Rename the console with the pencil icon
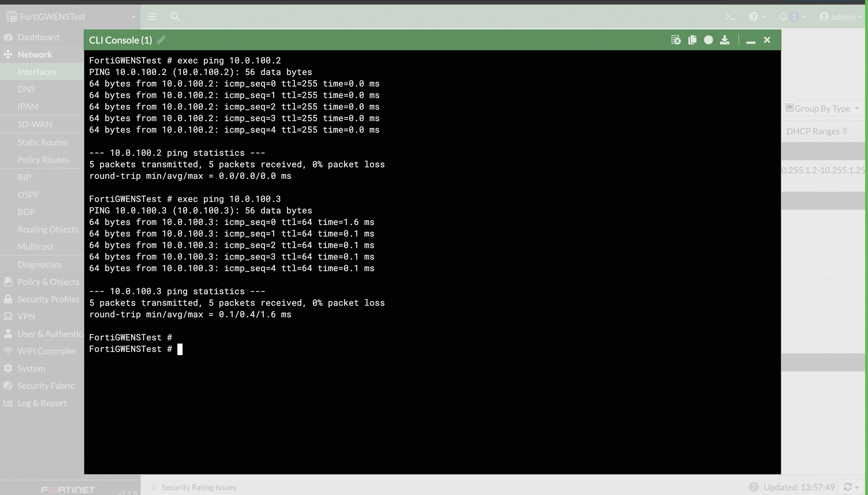 click(x=161, y=40)
